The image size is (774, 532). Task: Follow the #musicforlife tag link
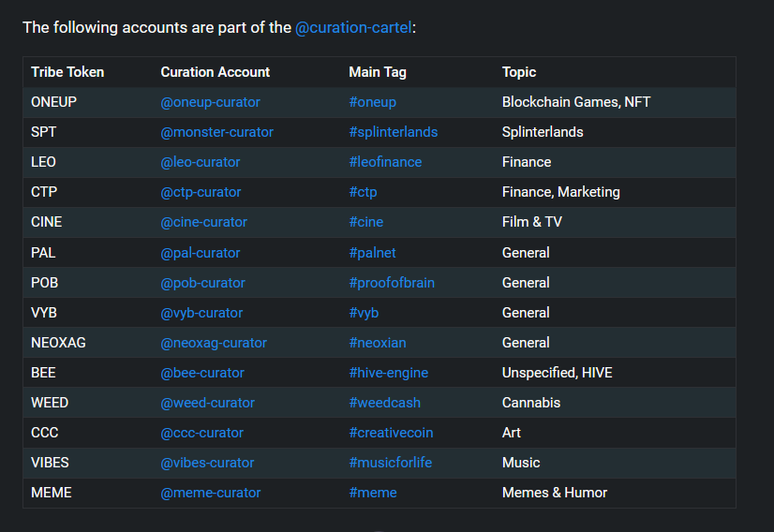click(x=391, y=463)
